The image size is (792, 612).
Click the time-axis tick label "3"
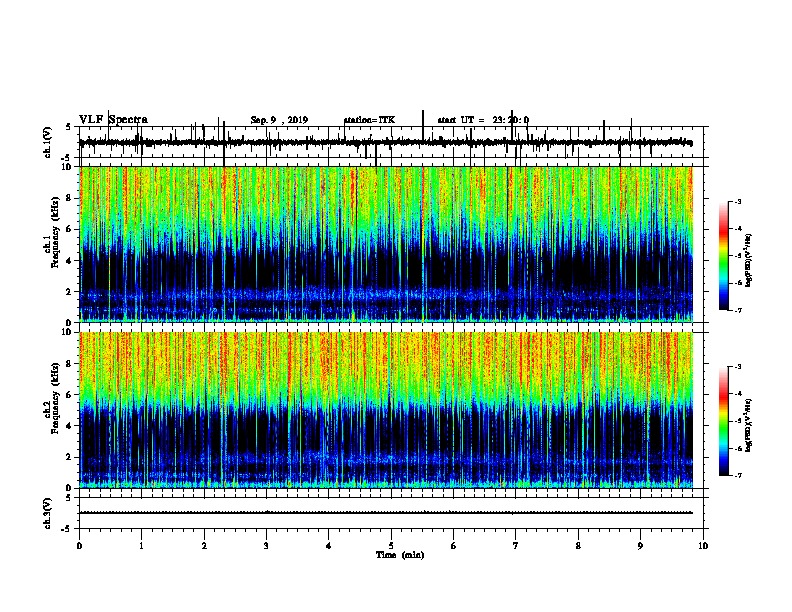[266, 546]
